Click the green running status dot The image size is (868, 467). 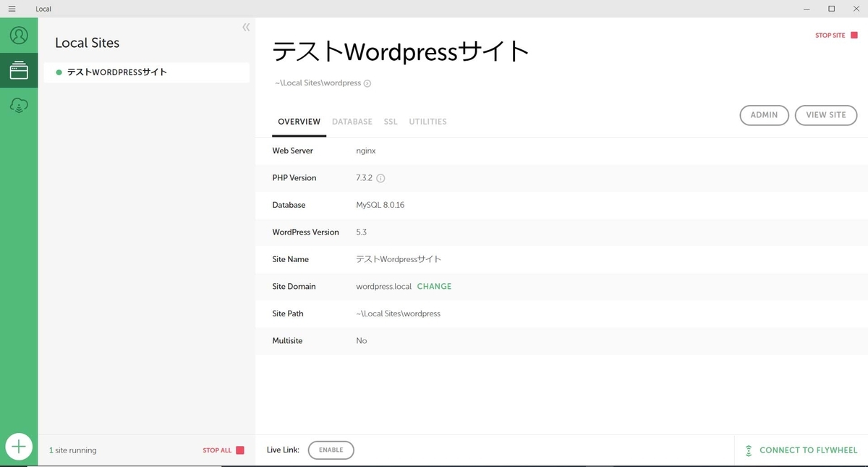click(59, 72)
